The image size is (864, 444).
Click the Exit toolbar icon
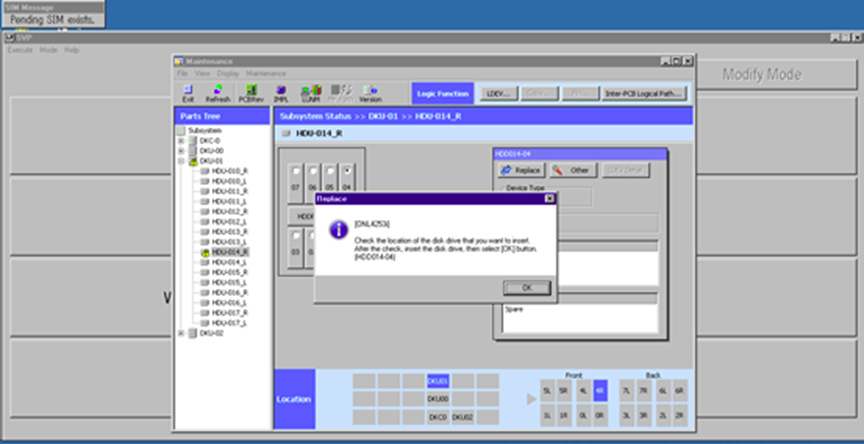pyautogui.click(x=188, y=93)
